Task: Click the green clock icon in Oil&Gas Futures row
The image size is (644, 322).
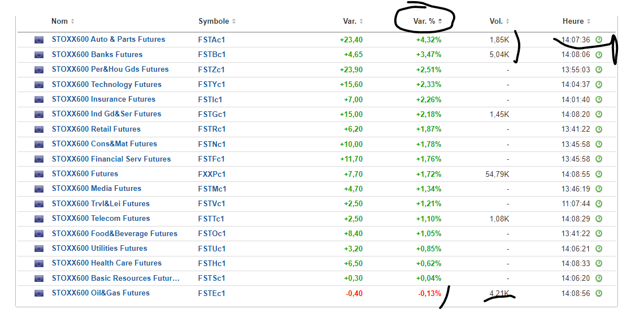Action: point(599,293)
